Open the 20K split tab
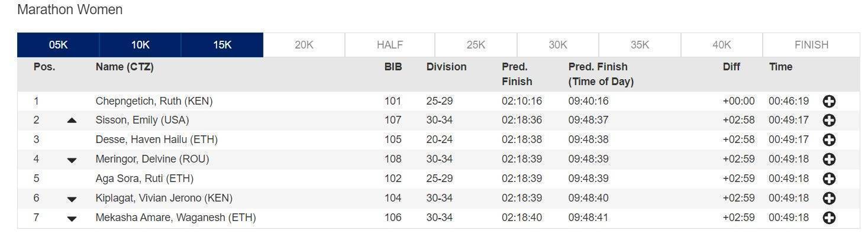This screenshot has height=237, width=868. point(304,45)
